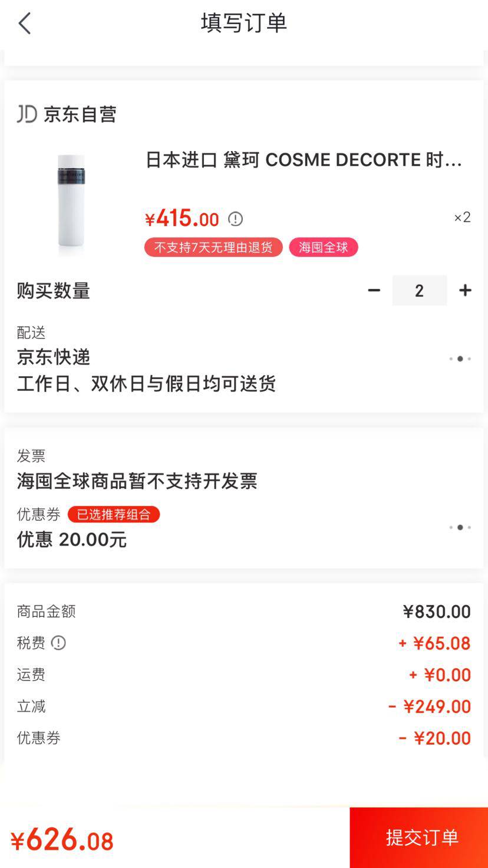Select the 优惠 20.00元 coupon row
The width and height of the screenshot is (488, 868).
72,540
